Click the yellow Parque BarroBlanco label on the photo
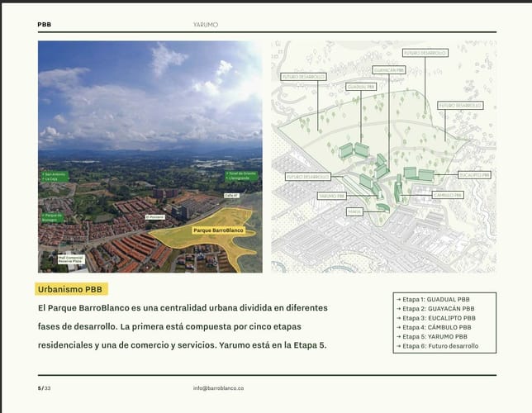Viewport: 532px width, 413px height. pos(218,230)
